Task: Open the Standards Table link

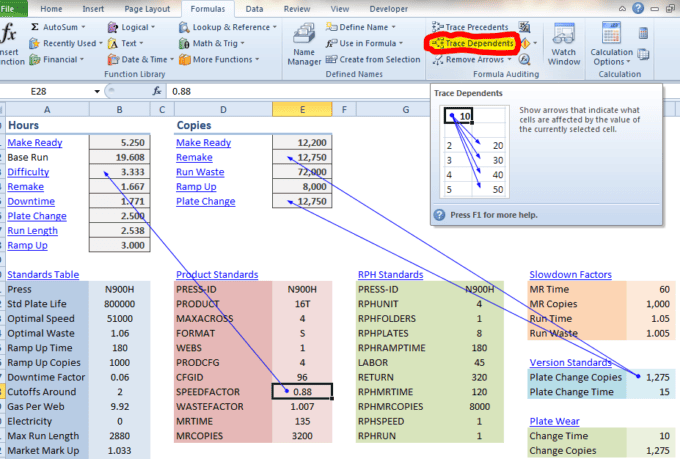Action: click(x=43, y=275)
